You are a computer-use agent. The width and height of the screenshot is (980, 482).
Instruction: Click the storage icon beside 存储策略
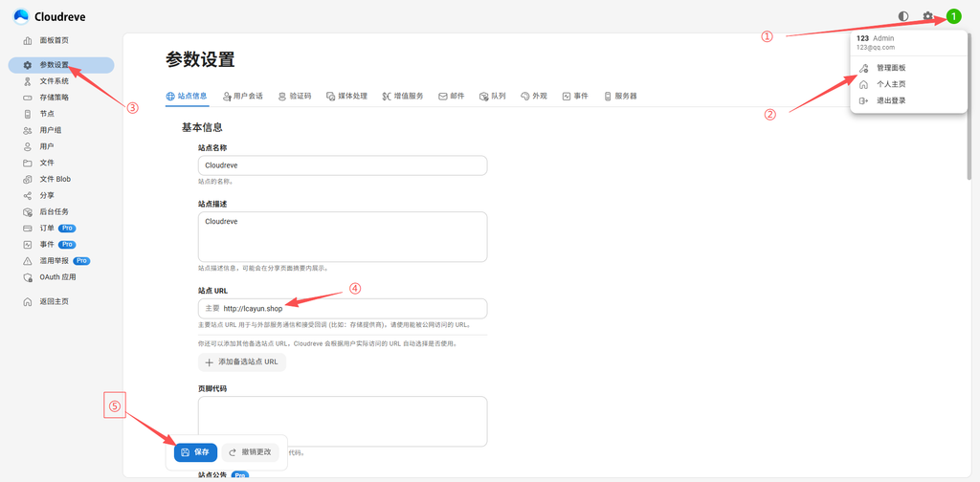tap(27, 98)
